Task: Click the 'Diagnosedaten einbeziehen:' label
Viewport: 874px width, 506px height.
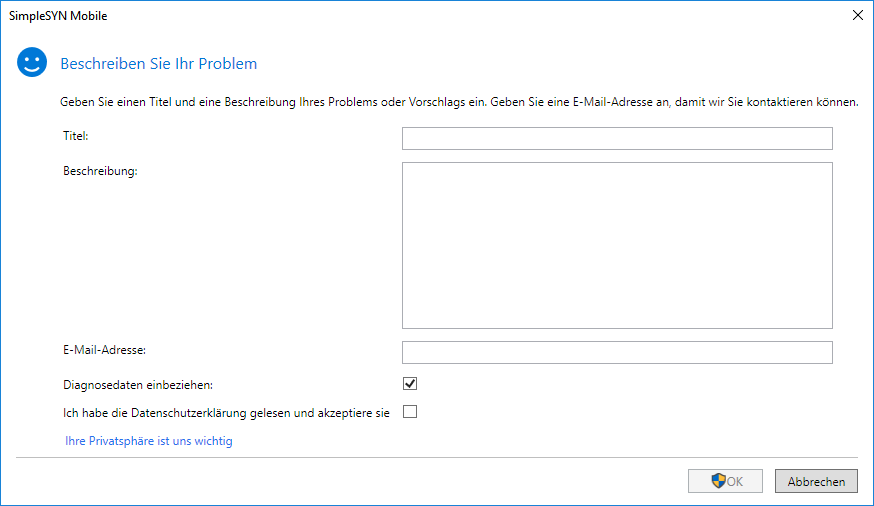Action: click(x=138, y=384)
